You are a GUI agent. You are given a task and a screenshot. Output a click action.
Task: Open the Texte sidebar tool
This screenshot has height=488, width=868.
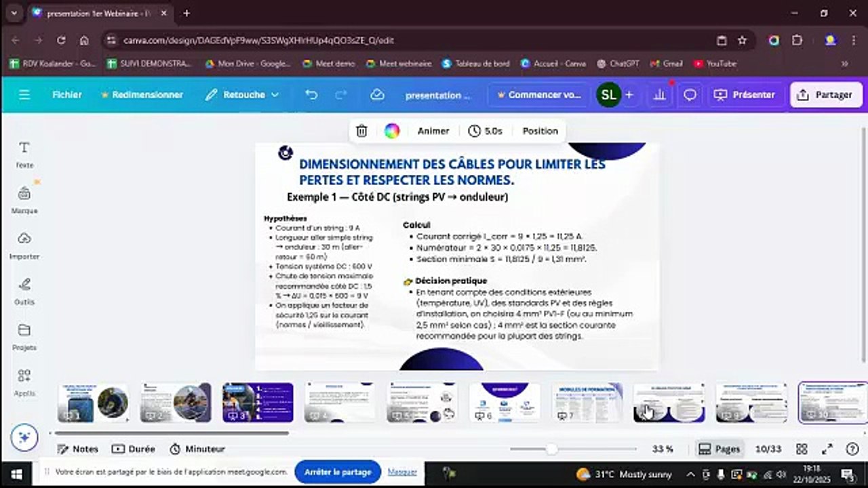click(24, 155)
